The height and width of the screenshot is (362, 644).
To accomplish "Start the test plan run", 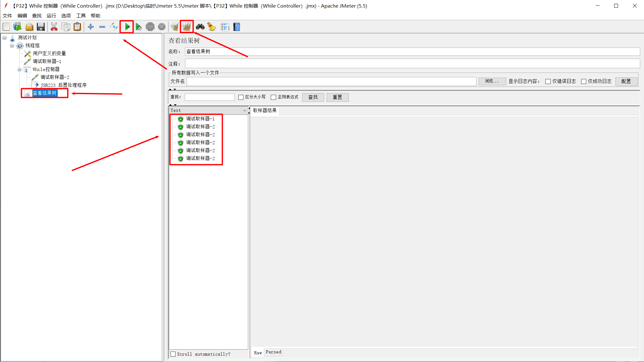I will [127, 27].
